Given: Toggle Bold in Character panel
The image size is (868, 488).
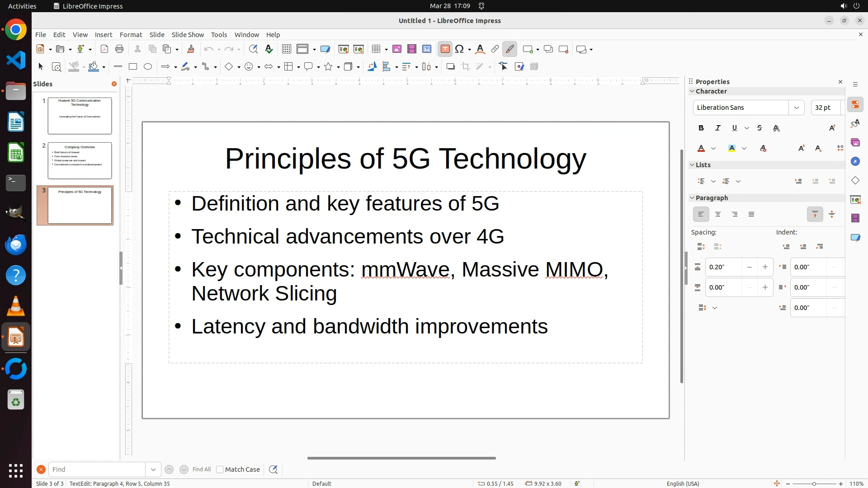Looking at the screenshot, I should [701, 128].
